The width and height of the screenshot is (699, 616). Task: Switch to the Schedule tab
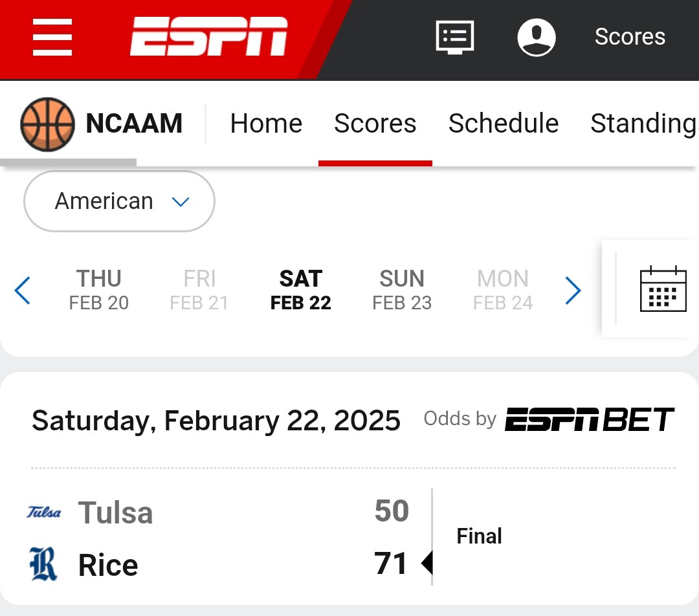coord(504,124)
